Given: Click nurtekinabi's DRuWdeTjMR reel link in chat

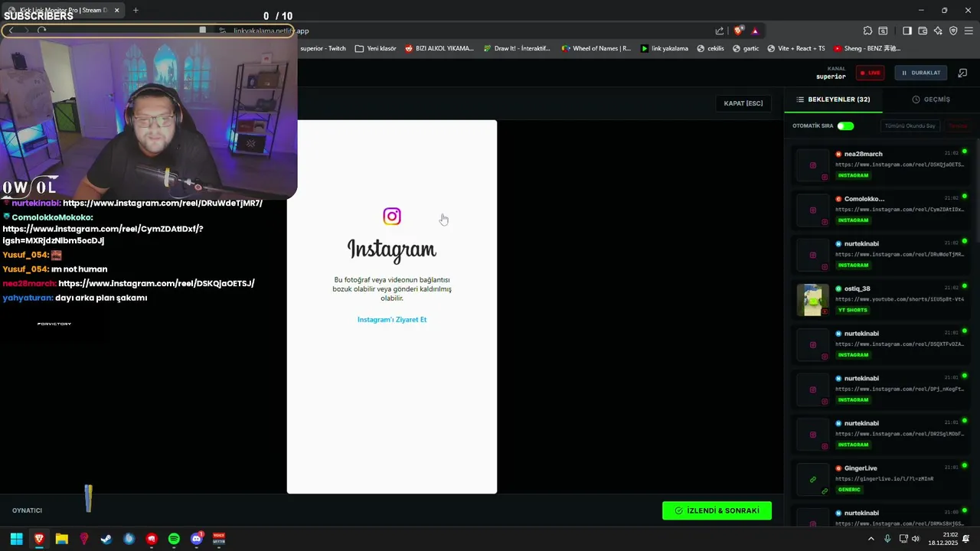Looking at the screenshot, I should tap(162, 203).
